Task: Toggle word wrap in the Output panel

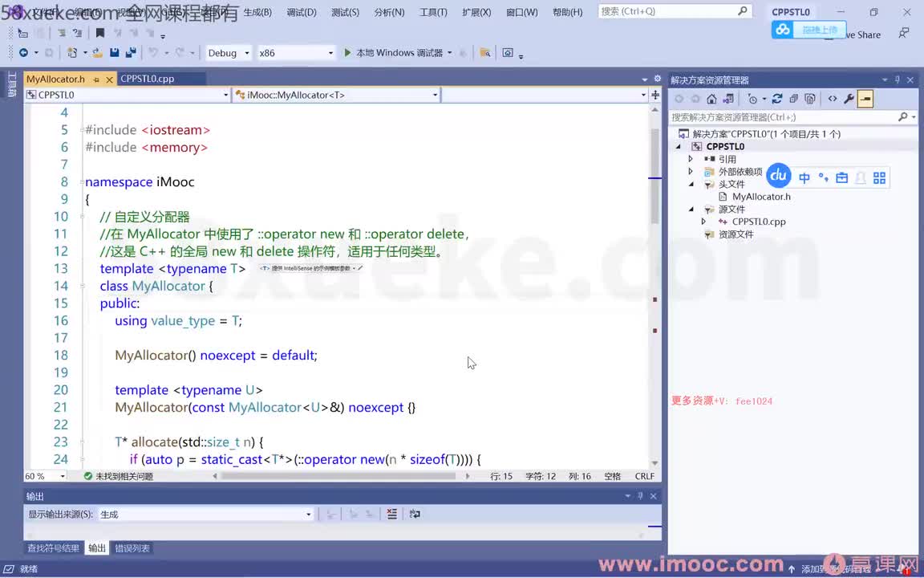Action: click(414, 514)
